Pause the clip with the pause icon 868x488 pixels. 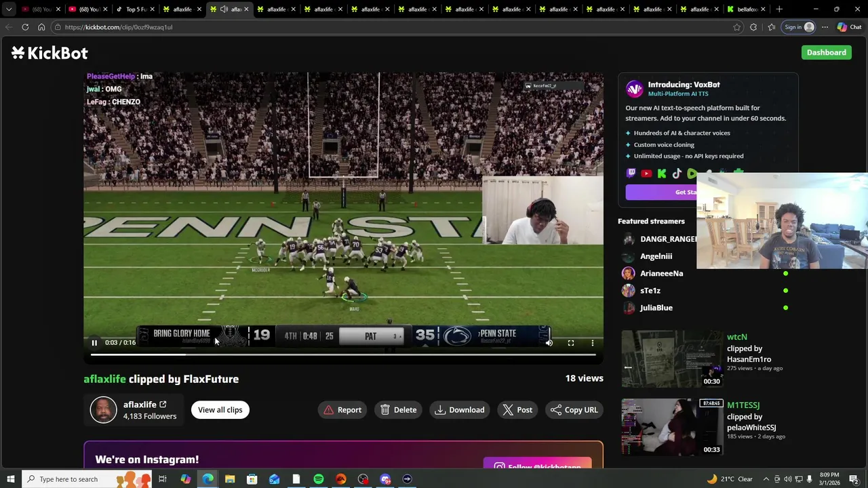pyautogui.click(x=94, y=343)
